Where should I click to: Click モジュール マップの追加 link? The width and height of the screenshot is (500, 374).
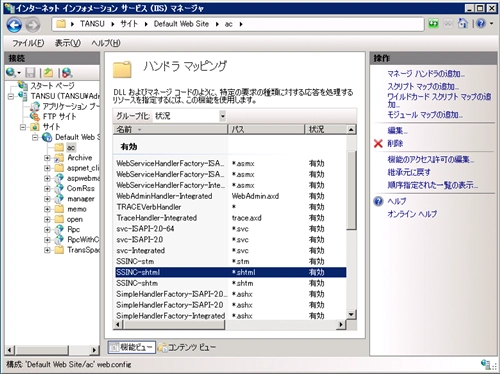coord(425,115)
